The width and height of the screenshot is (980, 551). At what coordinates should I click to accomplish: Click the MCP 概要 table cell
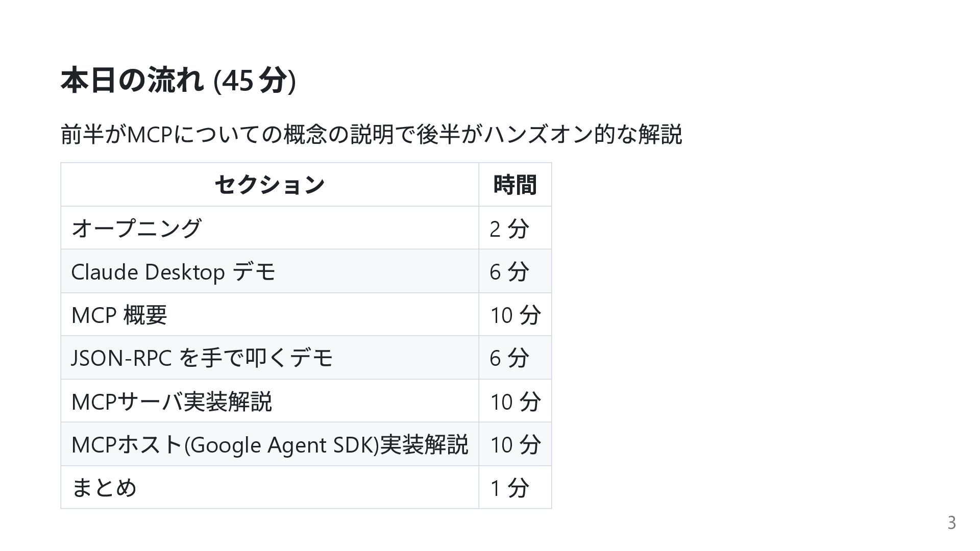119,315
